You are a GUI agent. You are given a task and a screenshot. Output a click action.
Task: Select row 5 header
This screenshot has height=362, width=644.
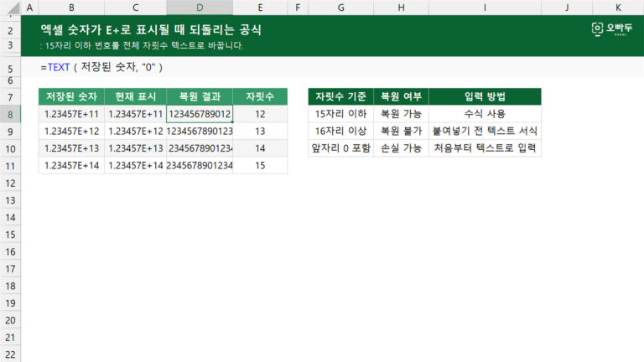10,69
